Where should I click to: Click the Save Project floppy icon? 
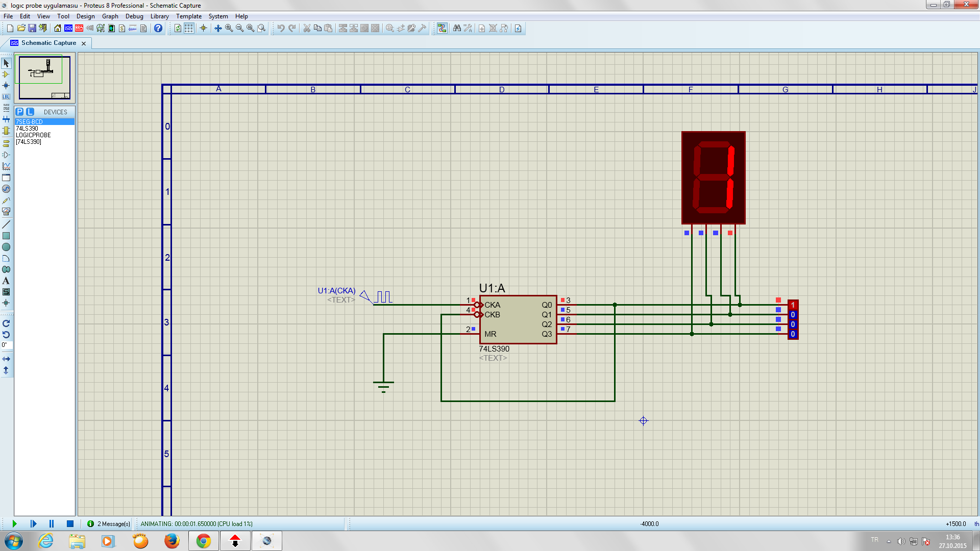[32, 28]
